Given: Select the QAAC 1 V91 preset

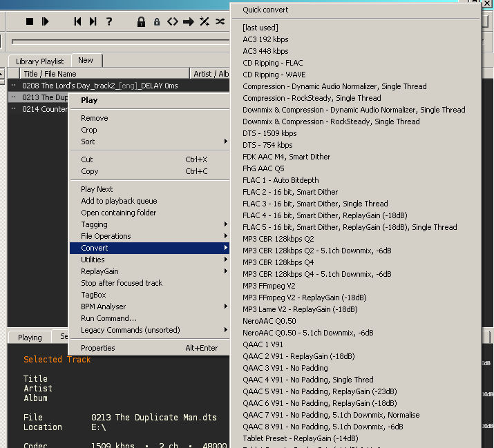Looking at the screenshot, I should pyautogui.click(x=355, y=344).
